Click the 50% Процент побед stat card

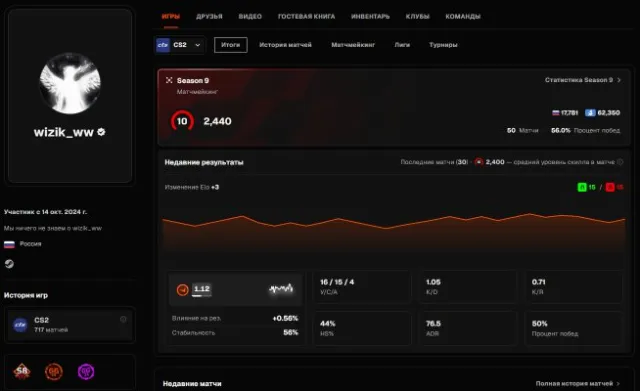(x=573, y=329)
